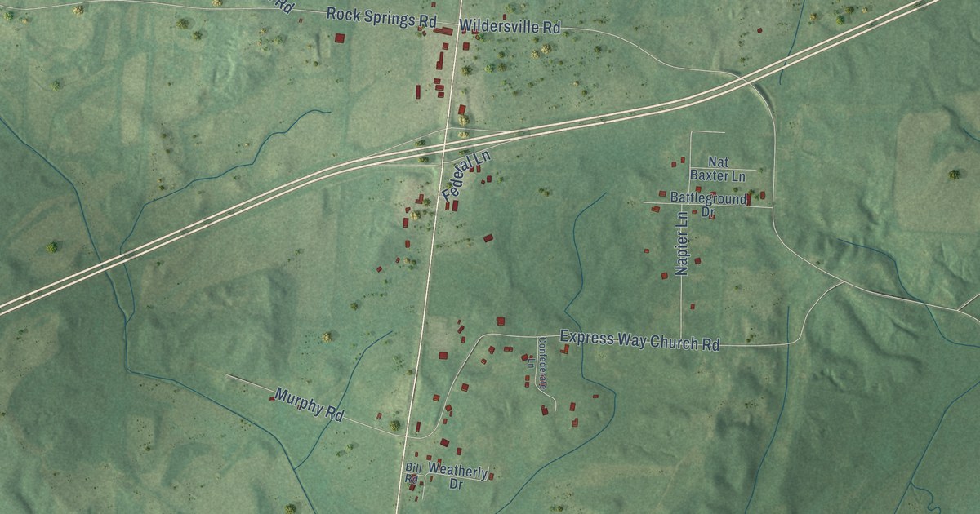Click the Murphy Rd label
The height and width of the screenshot is (514, 980).
point(309,405)
